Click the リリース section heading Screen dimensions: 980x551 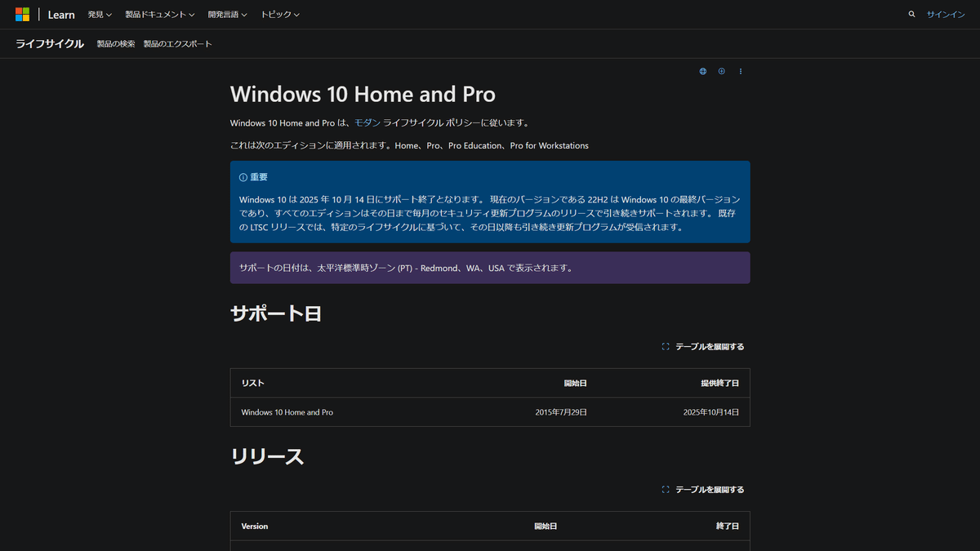(x=267, y=456)
